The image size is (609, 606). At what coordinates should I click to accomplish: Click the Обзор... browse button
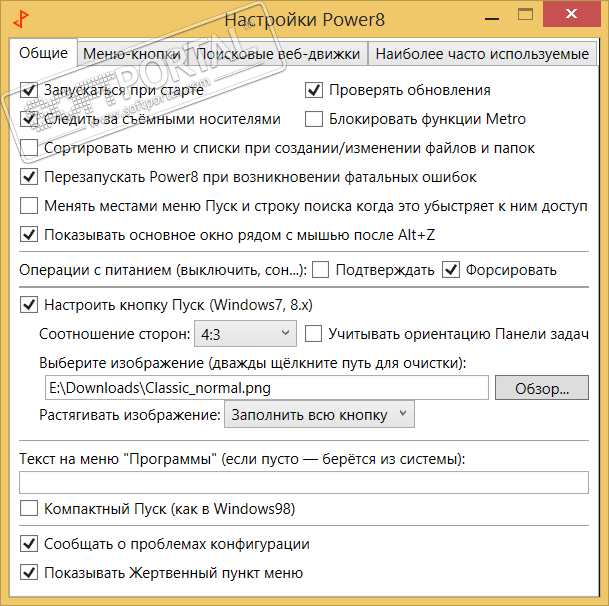542,388
